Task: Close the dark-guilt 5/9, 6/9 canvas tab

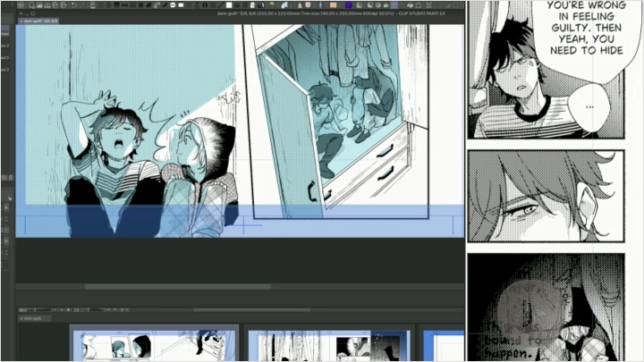Action: [21, 21]
